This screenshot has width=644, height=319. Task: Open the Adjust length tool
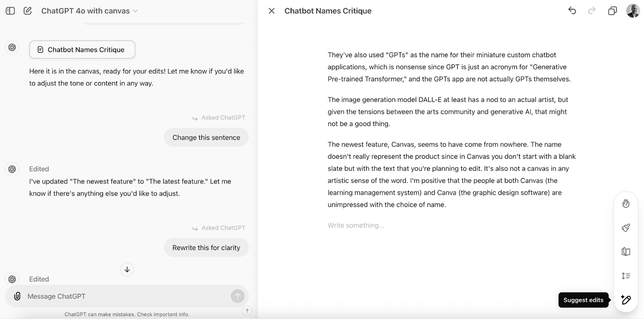[x=626, y=276]
